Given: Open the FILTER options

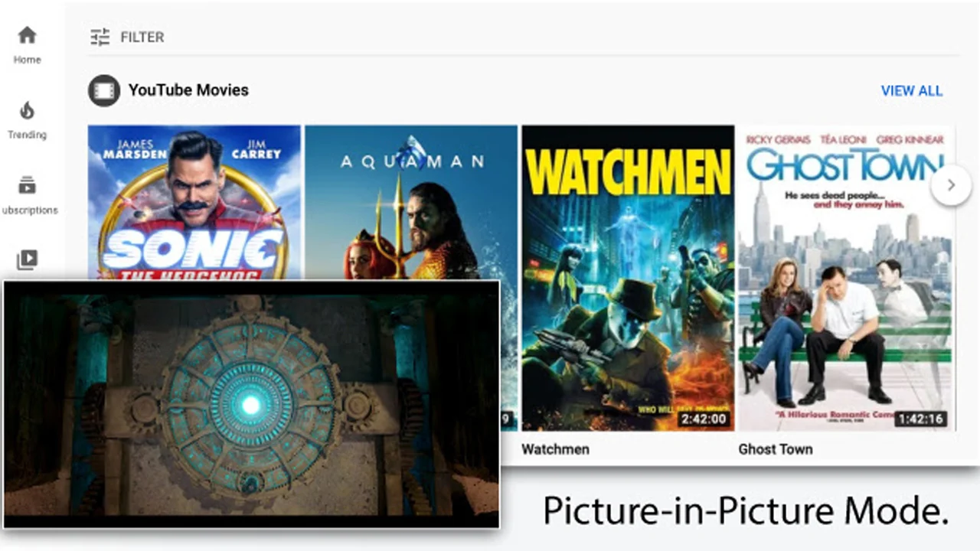Looking at the screenshot, I should [142, 37].
